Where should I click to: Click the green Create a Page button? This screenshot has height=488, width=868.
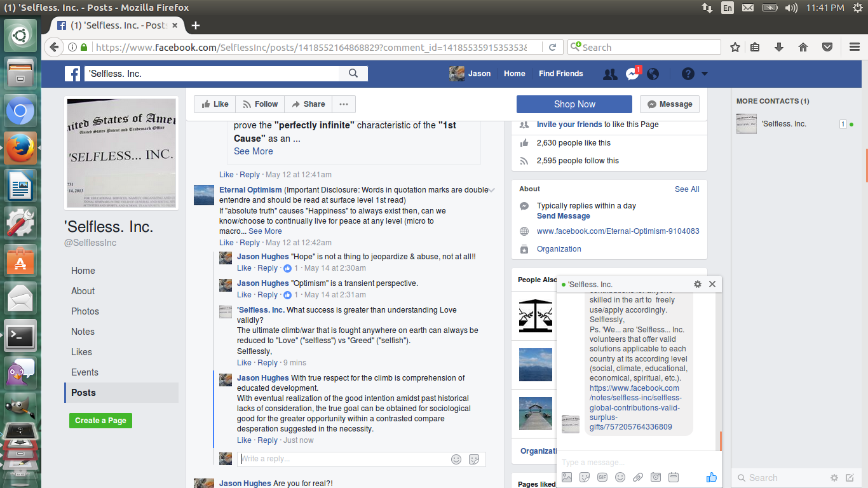(100, 421)
